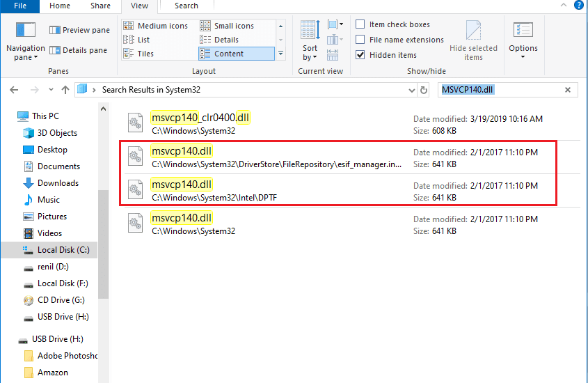The width and height of the screenshot is (588, 383).
Task: Select CD Drive (G:)
Action: [54, 300]
